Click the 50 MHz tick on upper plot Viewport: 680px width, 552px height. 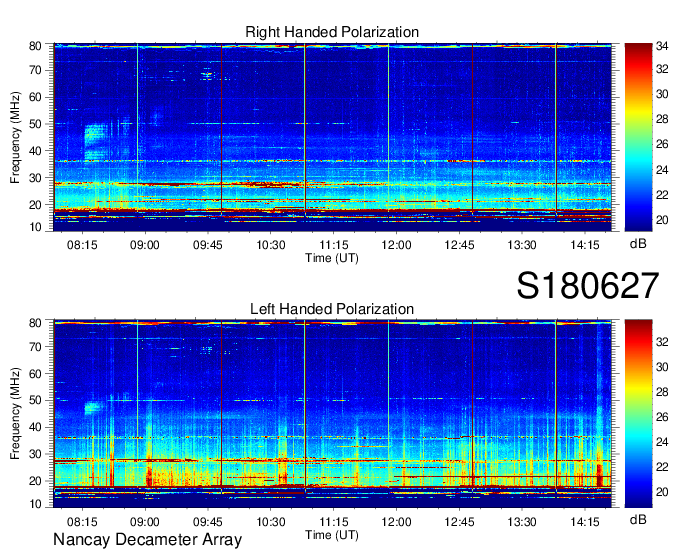pos(35,124)
